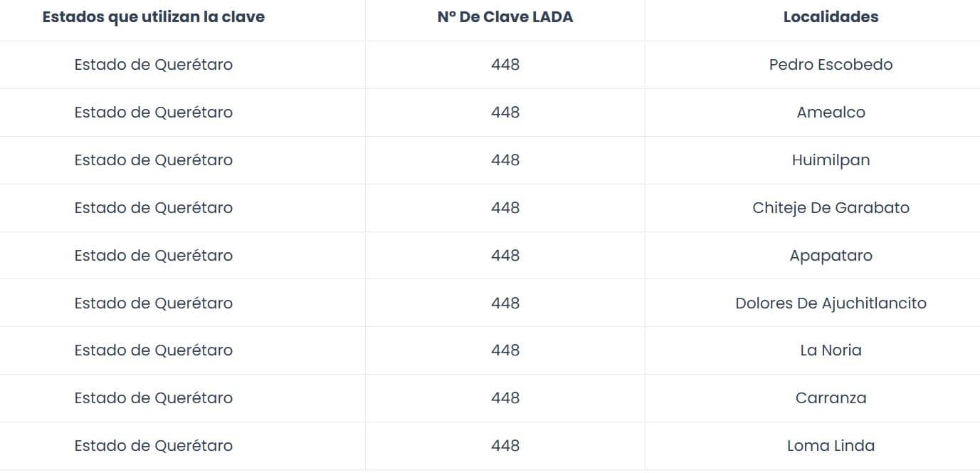Select 'Estado de Querétaro' in Chiteje De Garabato row

click(x=153, y=208)
